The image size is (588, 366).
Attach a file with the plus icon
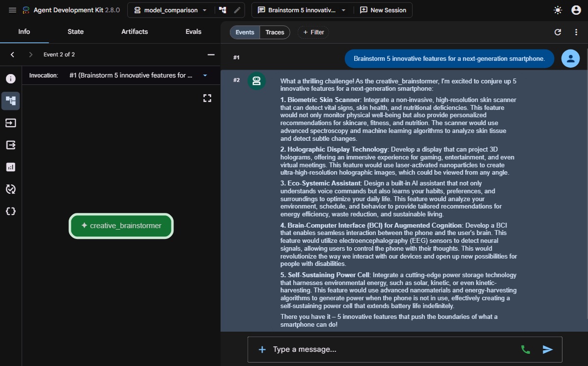[262, 349]
